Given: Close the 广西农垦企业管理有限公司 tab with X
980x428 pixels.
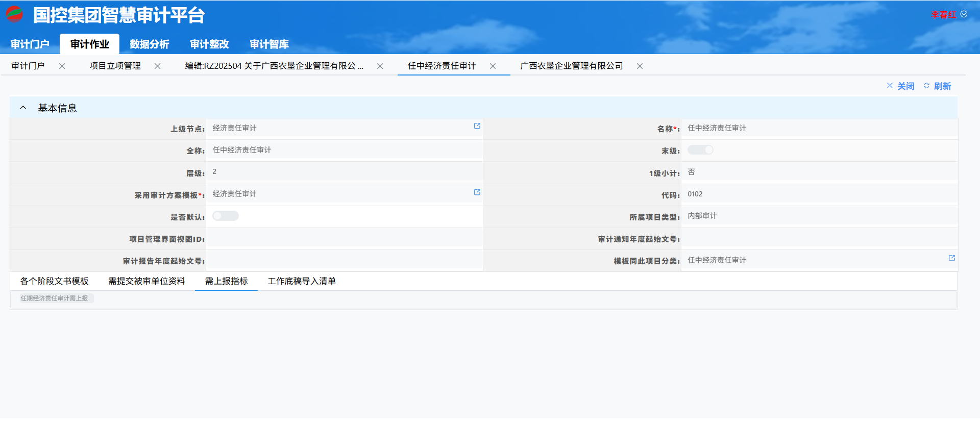Looking at the screenshot, I should [x=640, y=66].
